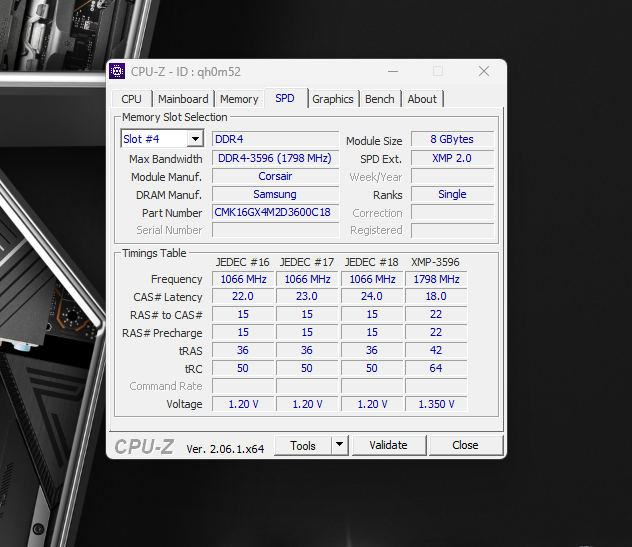Click XMP RAS# to CAS# value 22
Image resolution: width=632 pixels, height=547 pixels.
pos(436,314)
